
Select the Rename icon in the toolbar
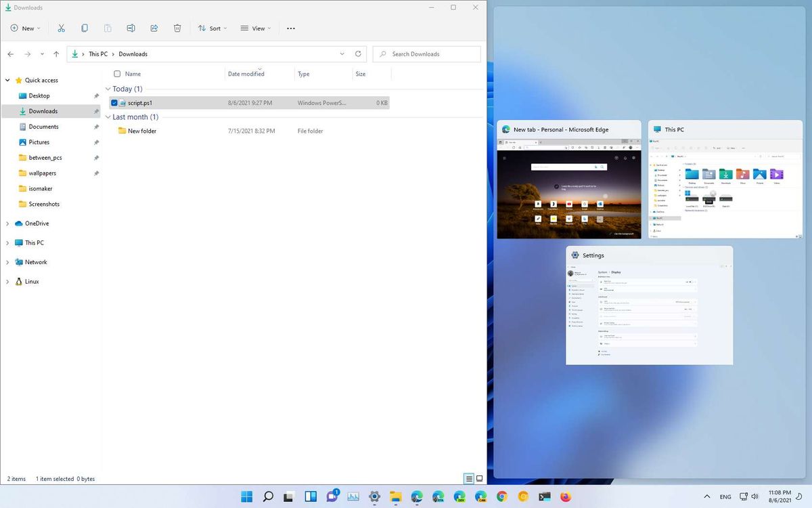pos(130,28)
